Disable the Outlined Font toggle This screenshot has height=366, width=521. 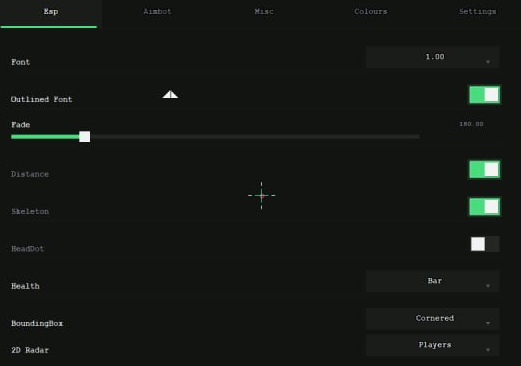point(485,95)
